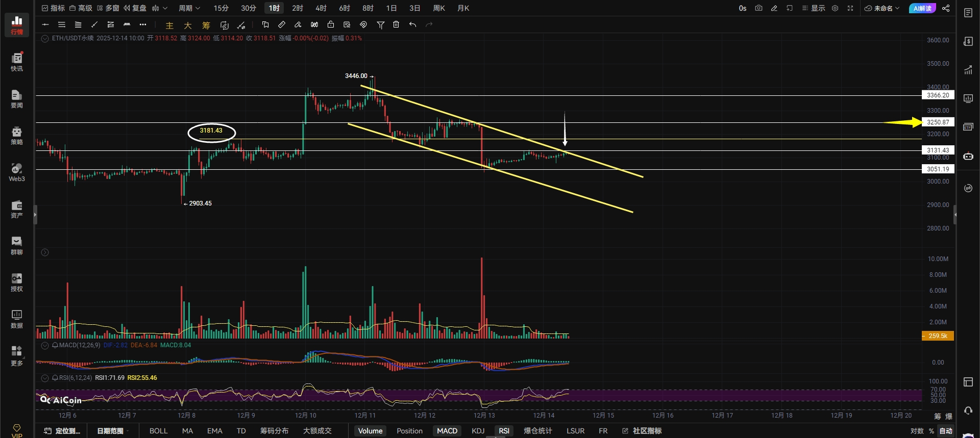Select the 15分 timeframe tab
The width and height of the screenshot is (980, 438).
coord(221,8)
